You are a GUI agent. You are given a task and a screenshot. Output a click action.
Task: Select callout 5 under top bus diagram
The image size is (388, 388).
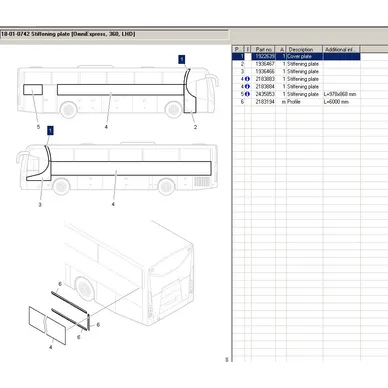[38, 127]
